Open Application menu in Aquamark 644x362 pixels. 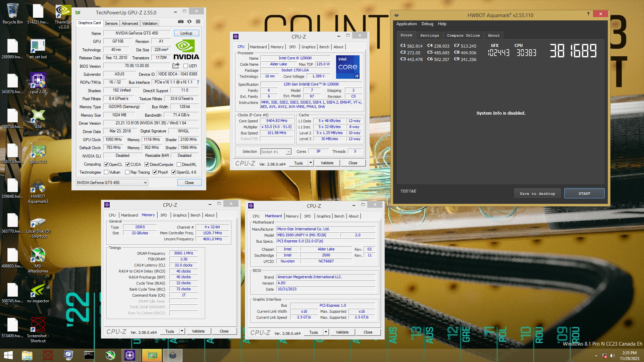click(x=407, y=24)
